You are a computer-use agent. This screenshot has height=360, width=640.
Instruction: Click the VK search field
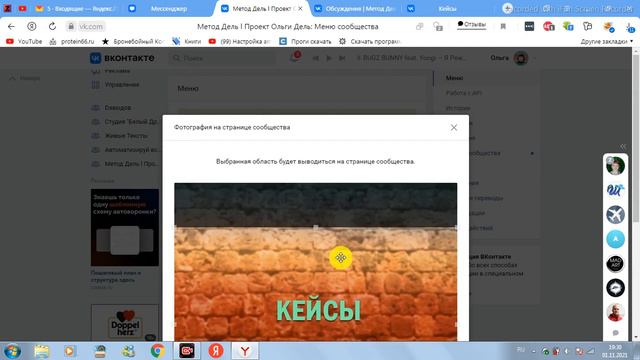coord(222,58)
